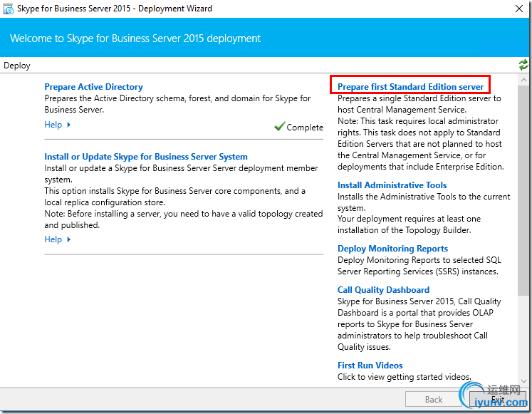Open First Run Videos
The width and height of the screenshot is (532, 414).
[x=370, y=366]
